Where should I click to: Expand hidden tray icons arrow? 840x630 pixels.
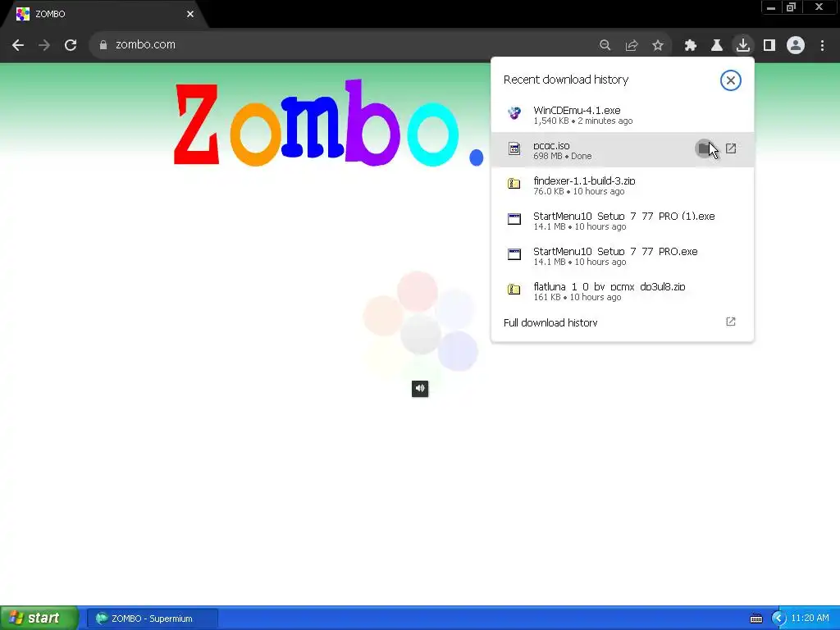pyautogui.click(x=778, y=619)
